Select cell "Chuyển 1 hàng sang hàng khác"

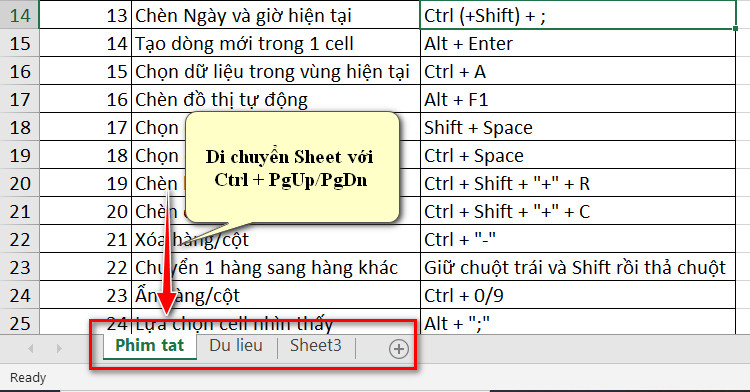pyautogui.click(x=276, y=267)
